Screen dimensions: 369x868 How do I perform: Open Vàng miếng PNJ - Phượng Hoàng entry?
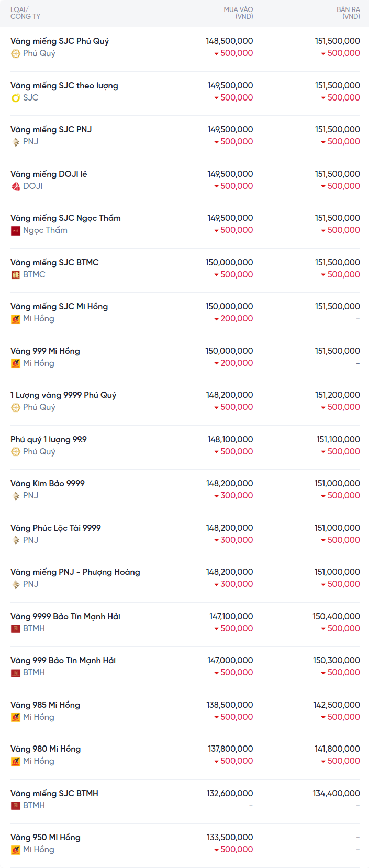75,572
